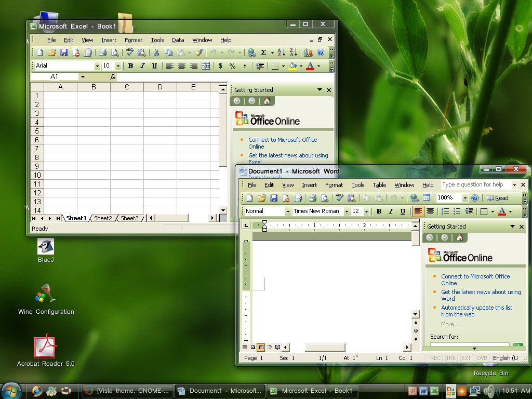Switch to the Sheet3 tab
Image resolution: width=532 pixels, height=399 pixels.
point(129,218)
